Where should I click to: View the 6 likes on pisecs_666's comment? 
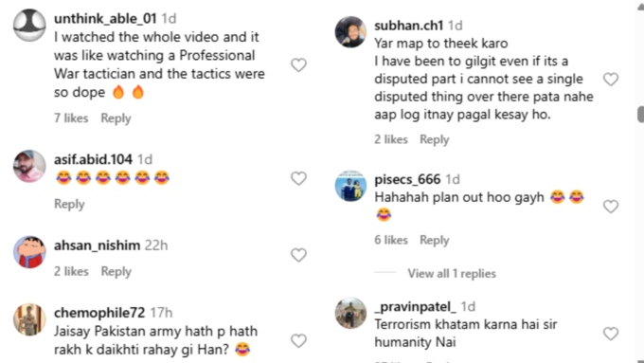[391, 240]
